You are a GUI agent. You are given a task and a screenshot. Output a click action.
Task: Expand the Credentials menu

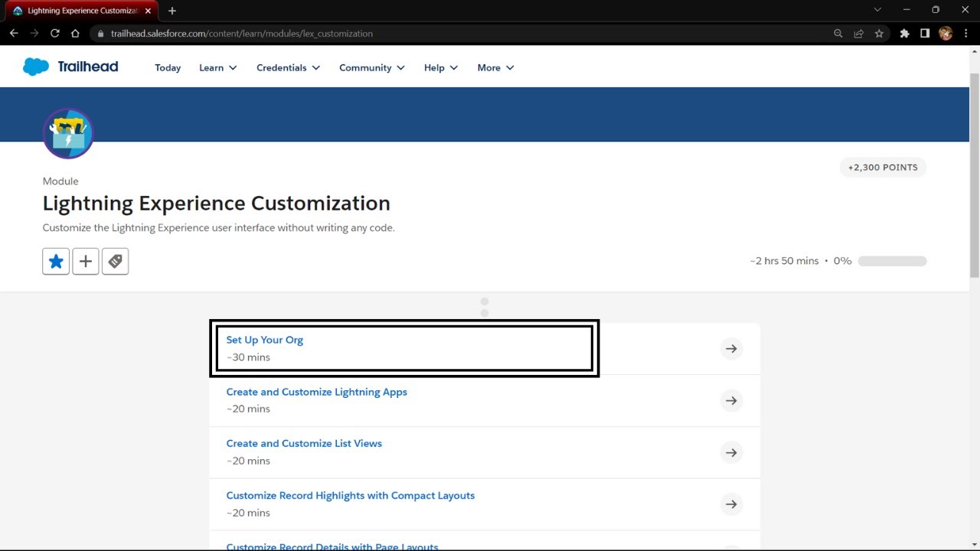pyautogui.click(x=289, y=67)
